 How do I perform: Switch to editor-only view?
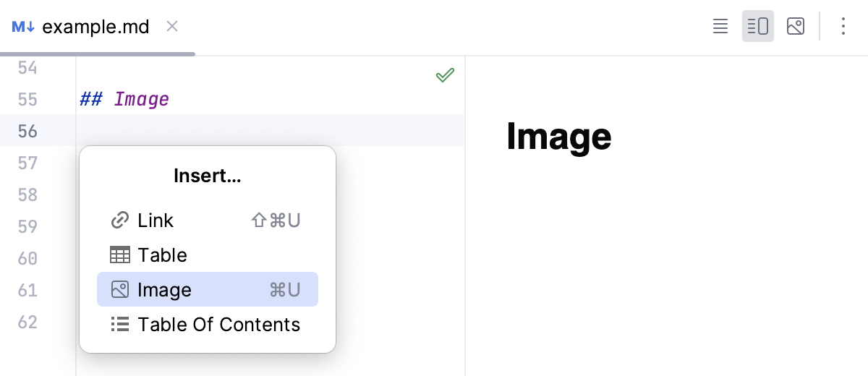(720, 27)
